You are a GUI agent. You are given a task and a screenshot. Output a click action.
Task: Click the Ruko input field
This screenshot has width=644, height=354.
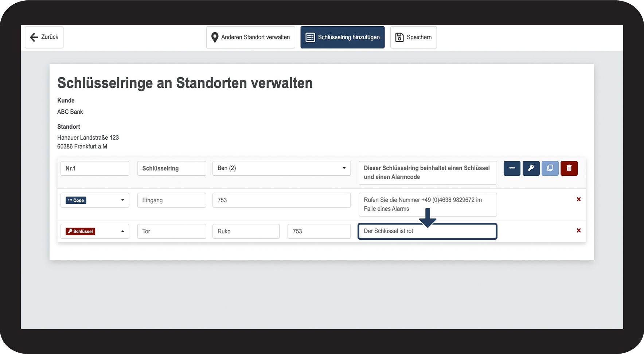point(246,232)
